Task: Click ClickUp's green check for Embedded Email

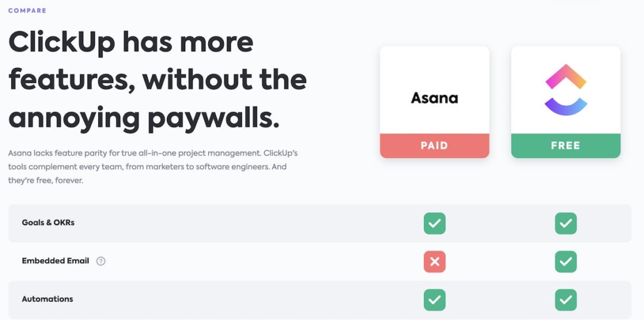Action: pyautogui.click(x=566, y=262)
